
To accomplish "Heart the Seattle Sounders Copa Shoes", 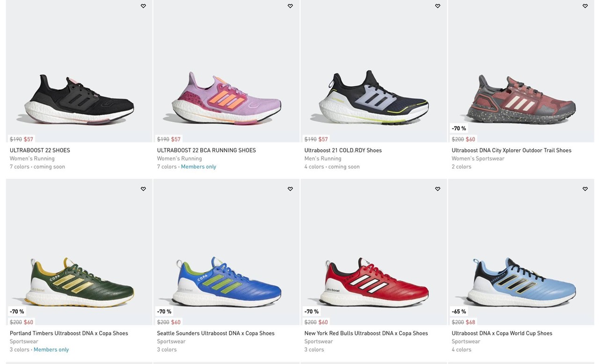I will point(290,189).
